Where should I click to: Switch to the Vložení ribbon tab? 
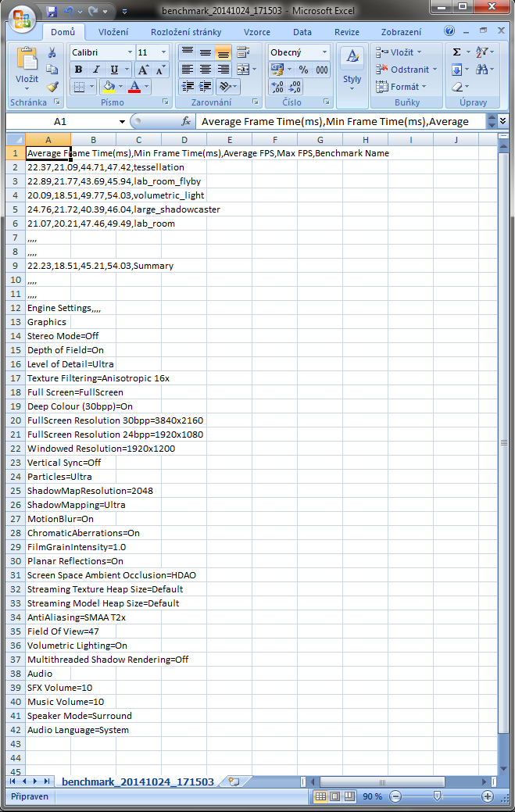click(113, 32)
